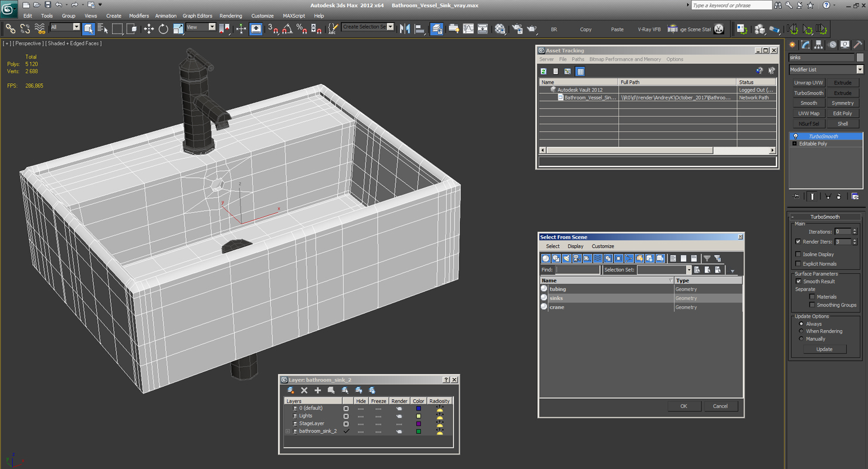Select the Select and Link tool

(x=11, y=29)
